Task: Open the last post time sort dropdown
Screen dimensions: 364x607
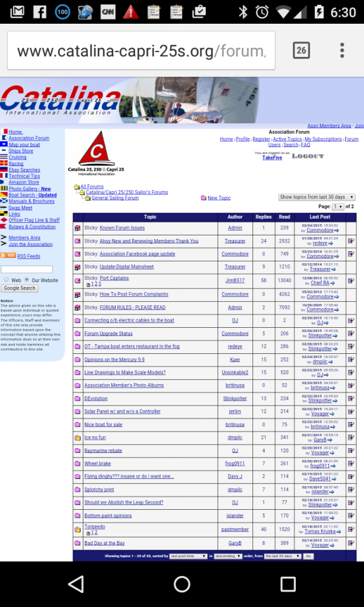Action: point(188,556)
